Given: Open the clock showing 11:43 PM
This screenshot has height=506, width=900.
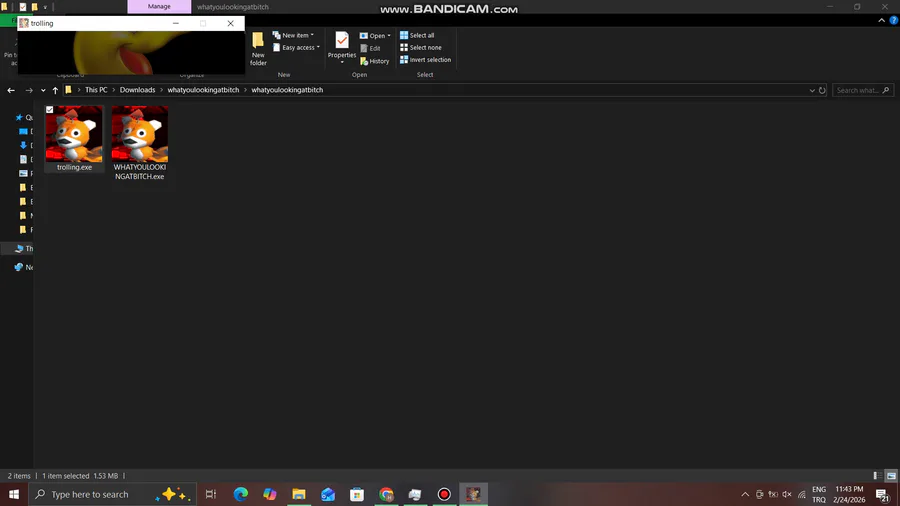Looking at the screenshot, I should [849, 494].
